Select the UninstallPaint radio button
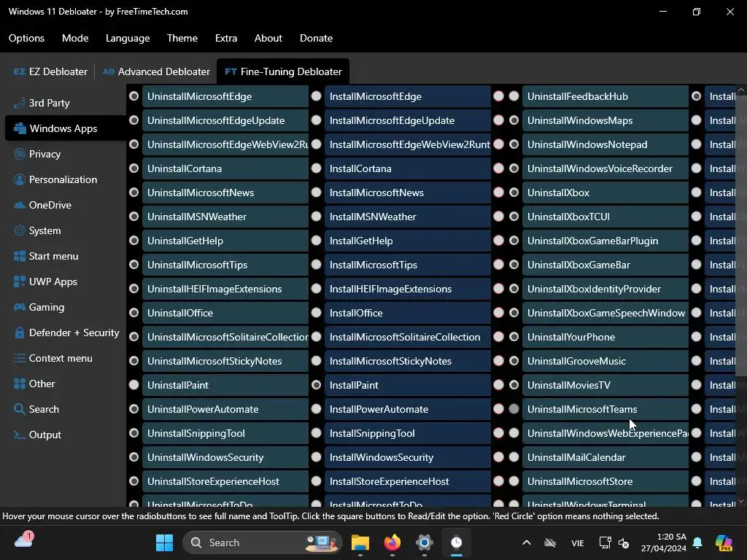747x560 pixels. tap(134, 385)
